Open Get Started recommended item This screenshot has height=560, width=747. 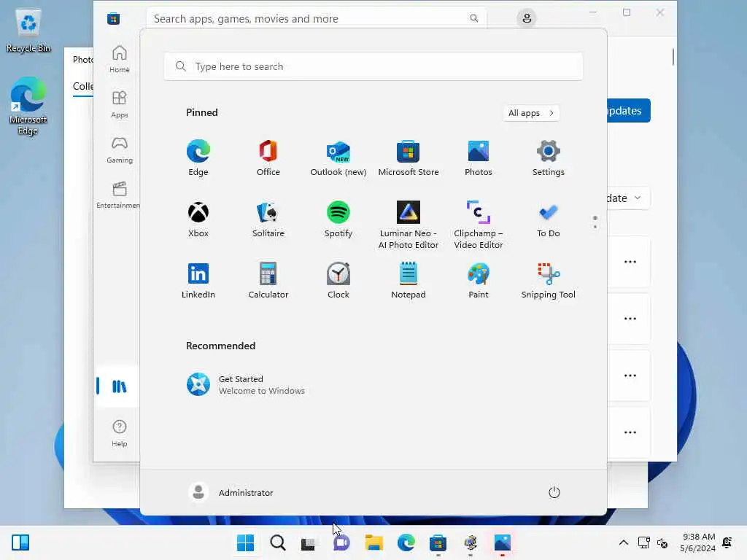point(246,385)
